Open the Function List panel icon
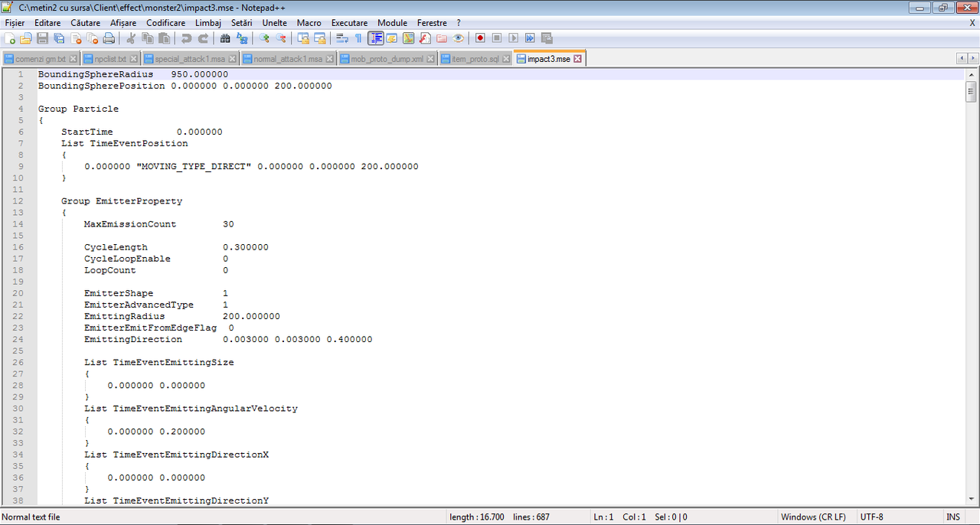Screen dimensions: 980x525 [425, 38]
